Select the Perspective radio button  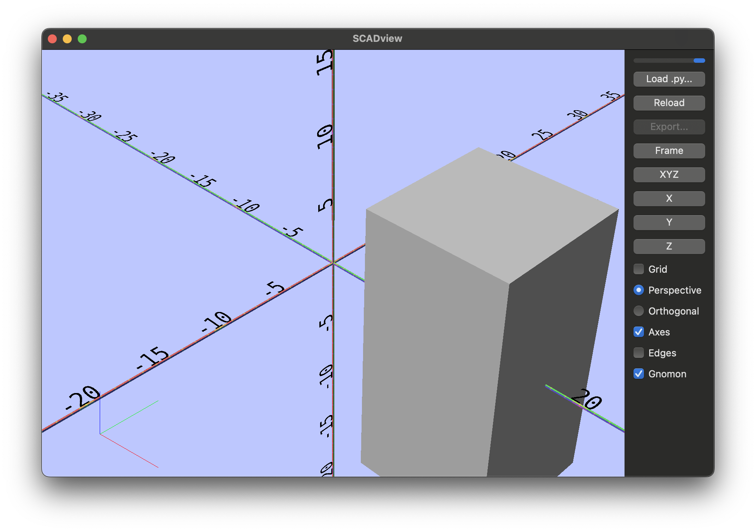(x=639, y=290)
